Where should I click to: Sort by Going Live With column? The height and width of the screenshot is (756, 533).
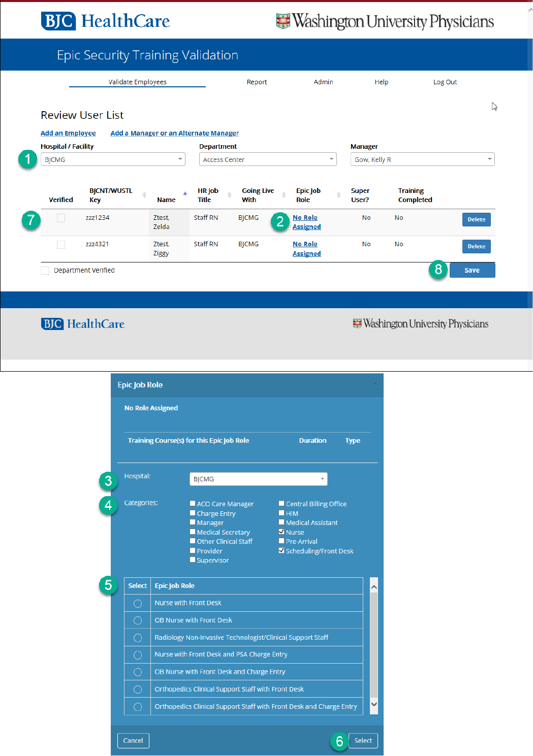284,195
